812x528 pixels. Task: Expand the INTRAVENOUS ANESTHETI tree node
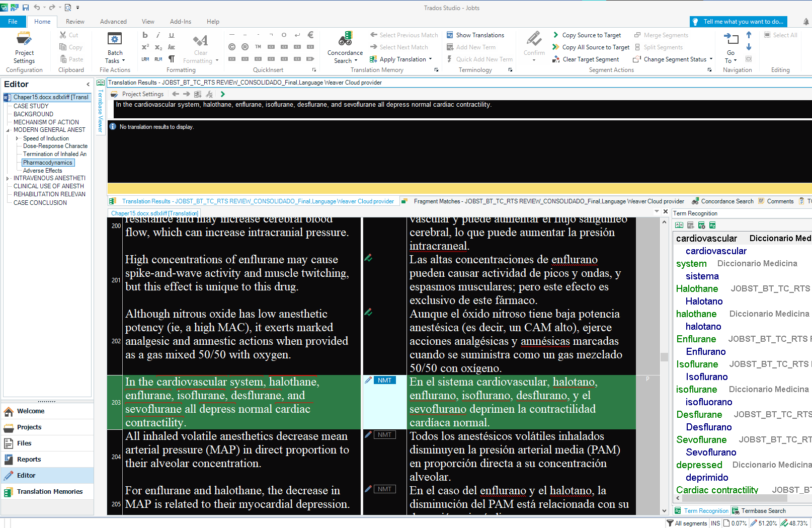click(x=8, y=178)
